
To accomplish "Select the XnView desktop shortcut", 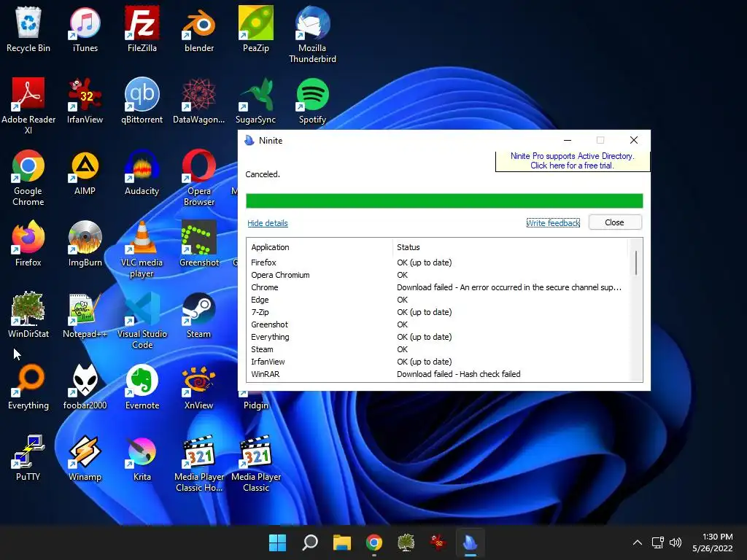I will (199, 386).
